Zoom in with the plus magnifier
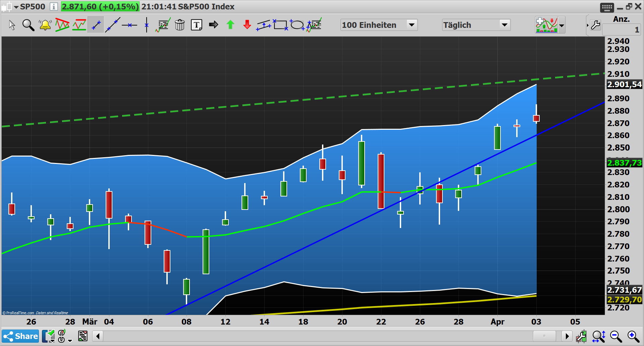This screenshot has height=346, width=644. click(633, 336)
